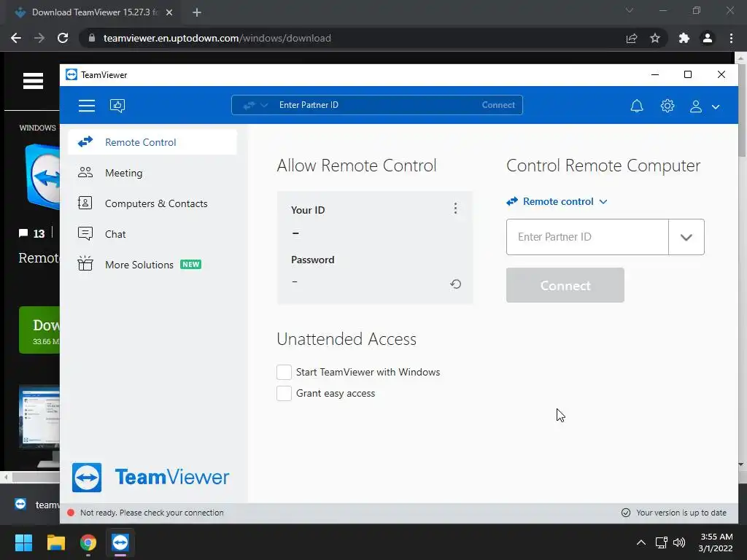Open the TeamViewer hamburger menu
The width and height of the screenshot is (747, 560).
tap(87, 105)
